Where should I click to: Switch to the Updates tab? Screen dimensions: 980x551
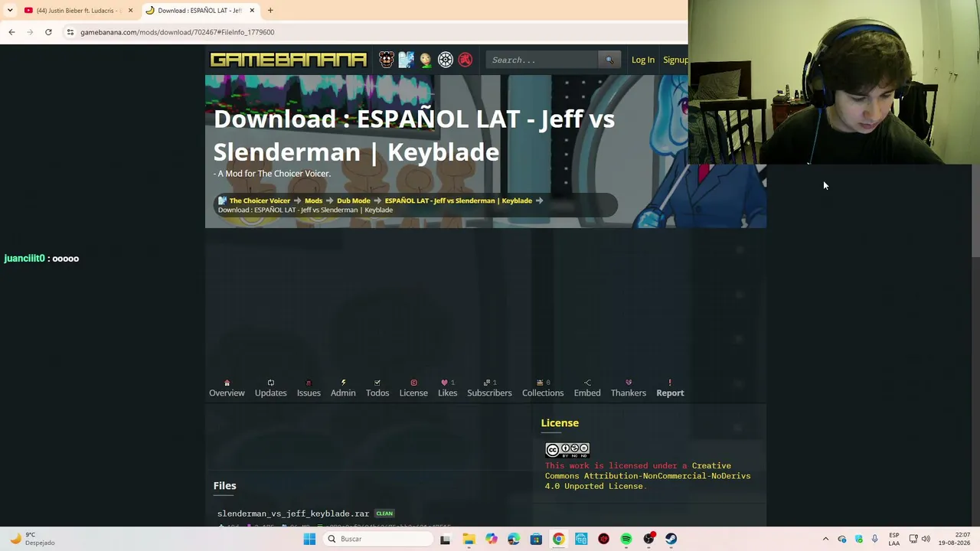tap(271, 388)
